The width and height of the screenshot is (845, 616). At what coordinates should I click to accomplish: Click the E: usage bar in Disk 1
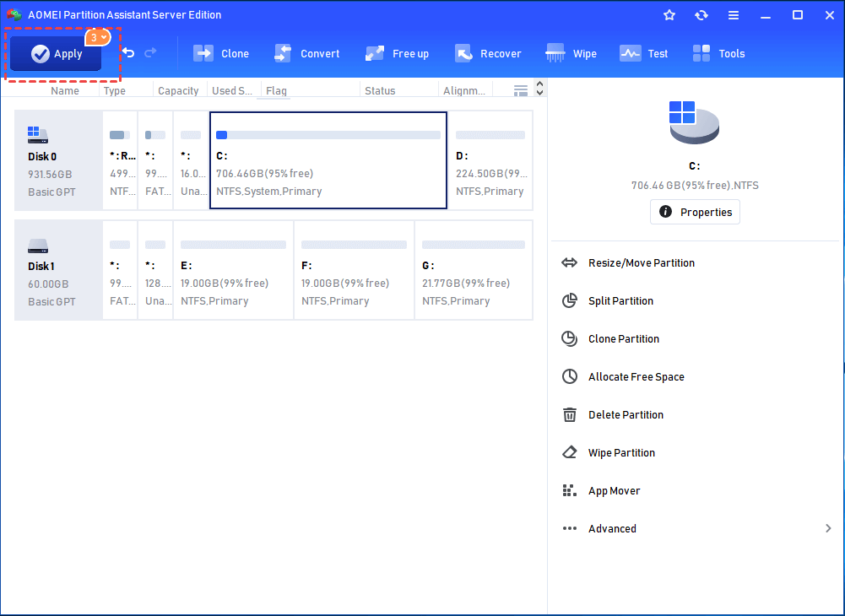pyautogui.click(x=233, y=246)
